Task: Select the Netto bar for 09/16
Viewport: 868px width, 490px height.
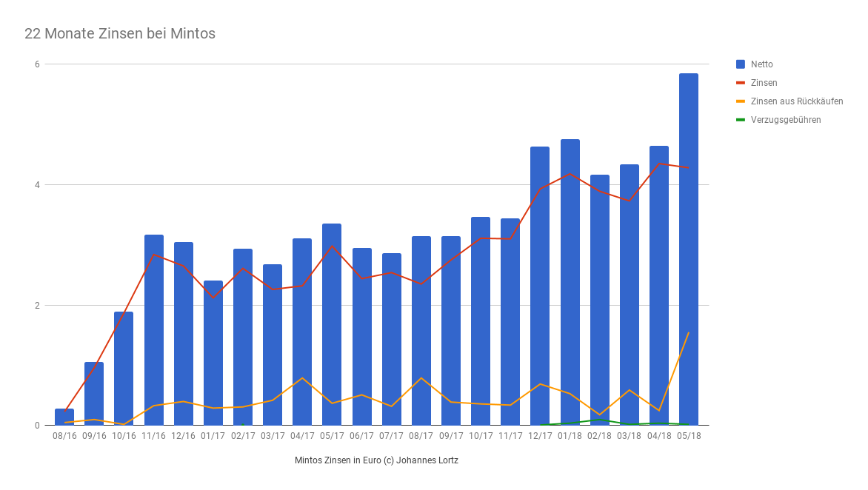Action: click(x=94, y=394)
